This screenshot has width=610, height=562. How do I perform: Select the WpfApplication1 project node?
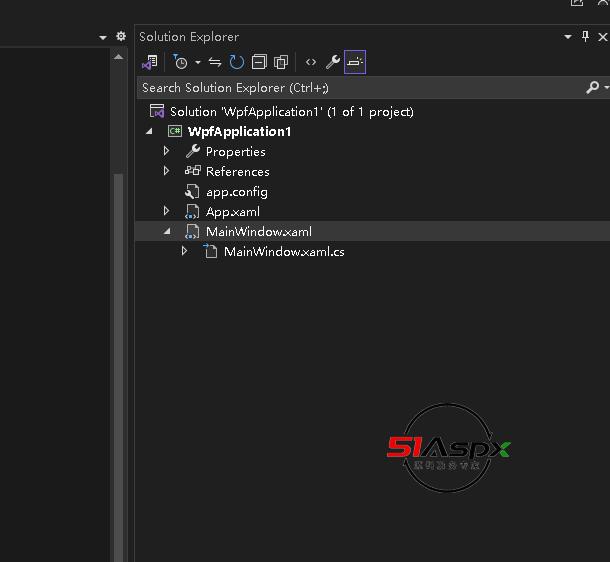(238, 132)
